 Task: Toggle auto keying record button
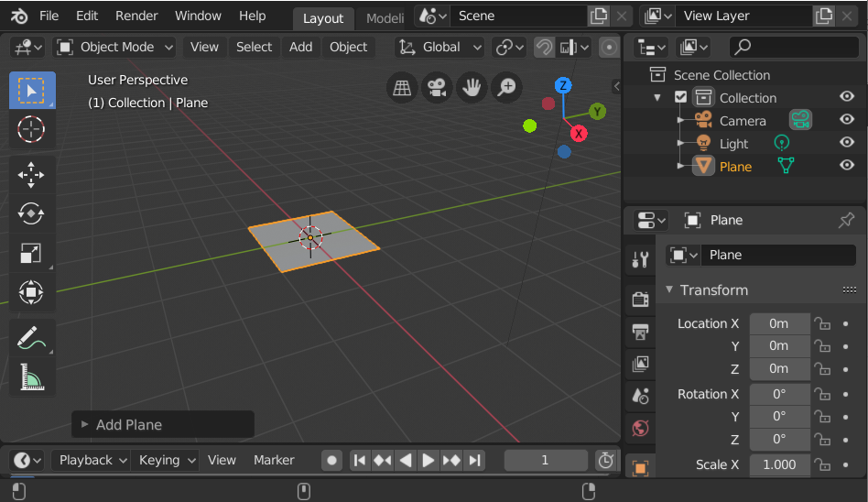331,461
